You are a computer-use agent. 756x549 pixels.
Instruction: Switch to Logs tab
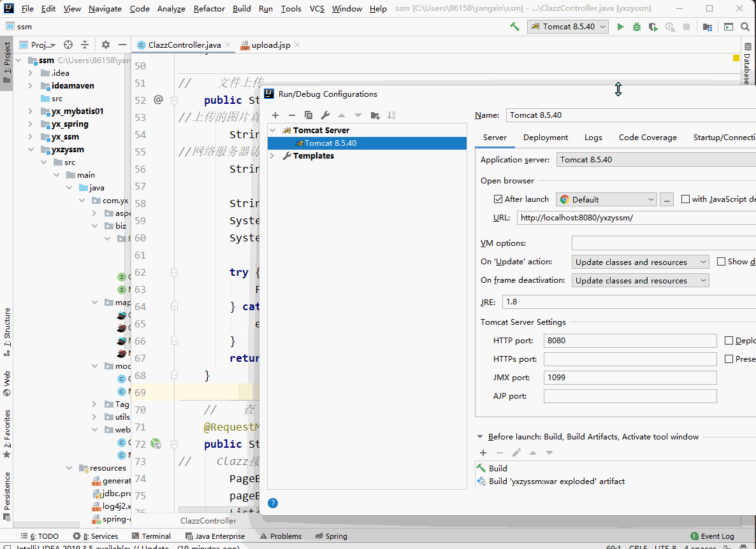[593, 138]
